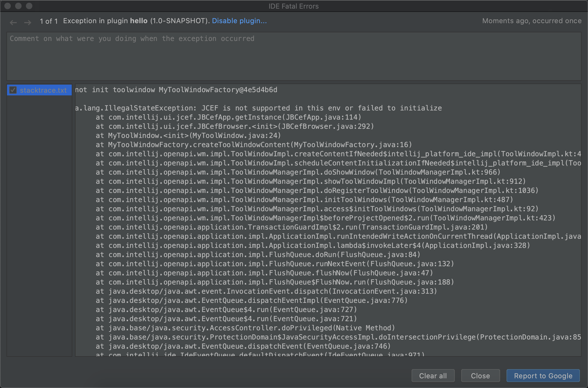Viewport: 588px width, 388px height.
Task: Click the JBCefApp.getInstance stack trace line
Action: [228, 117]
